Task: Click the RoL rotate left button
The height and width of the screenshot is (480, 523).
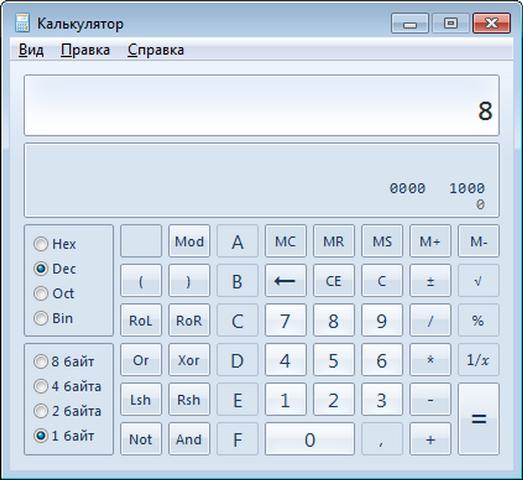Action: 141,320
